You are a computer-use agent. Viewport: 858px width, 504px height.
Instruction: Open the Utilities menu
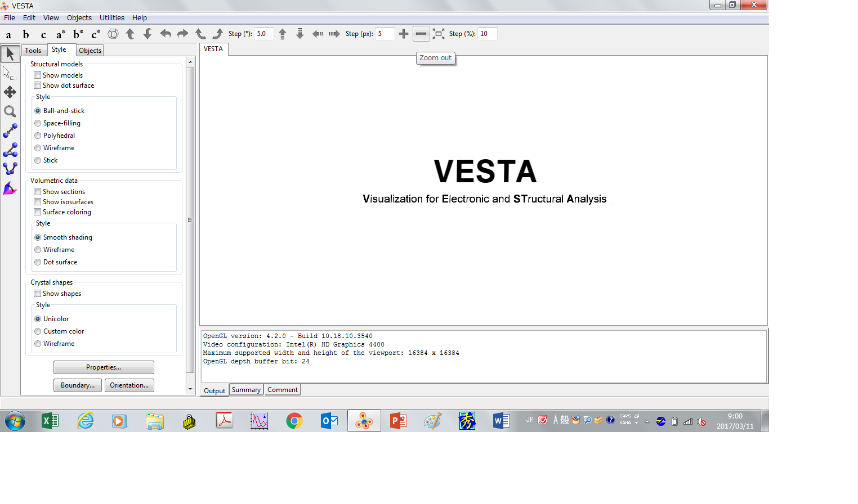112,18
